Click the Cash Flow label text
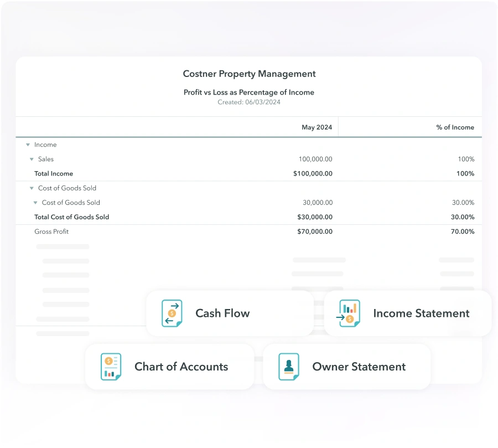This screenshot has width=498, height=448. (222, 313)
